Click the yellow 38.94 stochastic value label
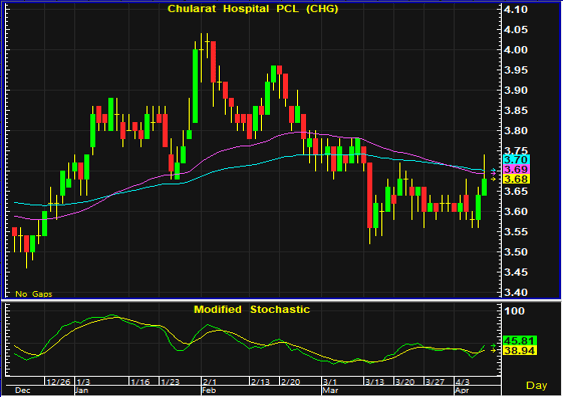Screen dimensions: 563x397 [x=520, y=350]
